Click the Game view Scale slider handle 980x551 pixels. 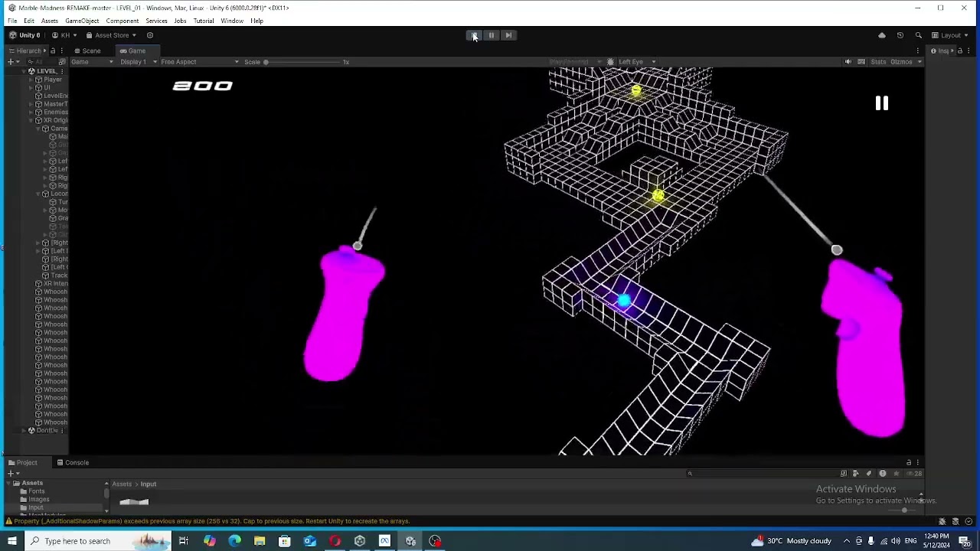click(x=266, y=62)
